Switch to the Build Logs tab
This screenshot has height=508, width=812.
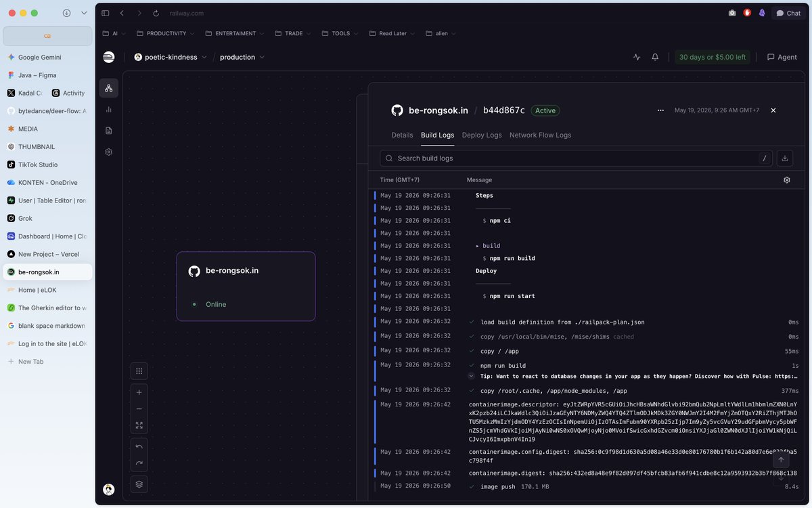point(438,135)
